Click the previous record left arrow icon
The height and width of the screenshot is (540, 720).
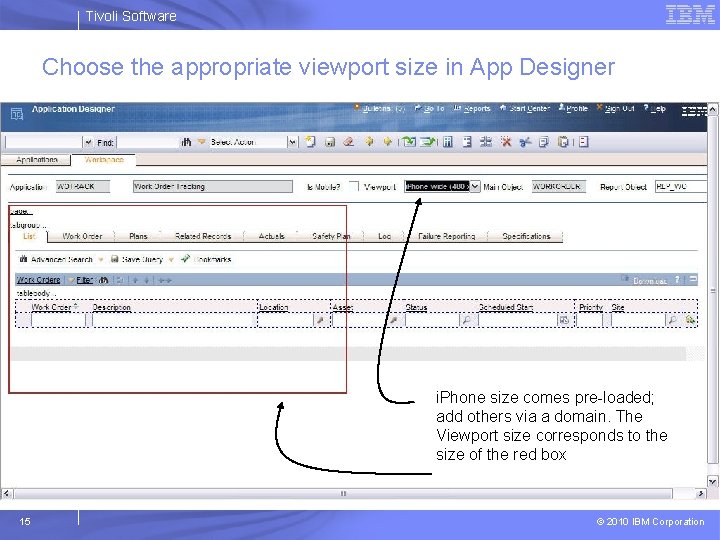369,142
